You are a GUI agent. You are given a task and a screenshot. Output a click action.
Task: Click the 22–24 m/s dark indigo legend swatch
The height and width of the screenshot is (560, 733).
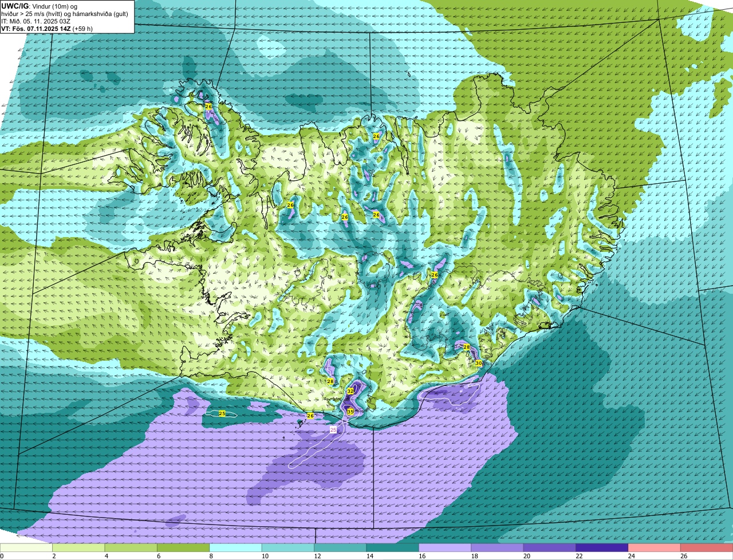tap(602, 548)
